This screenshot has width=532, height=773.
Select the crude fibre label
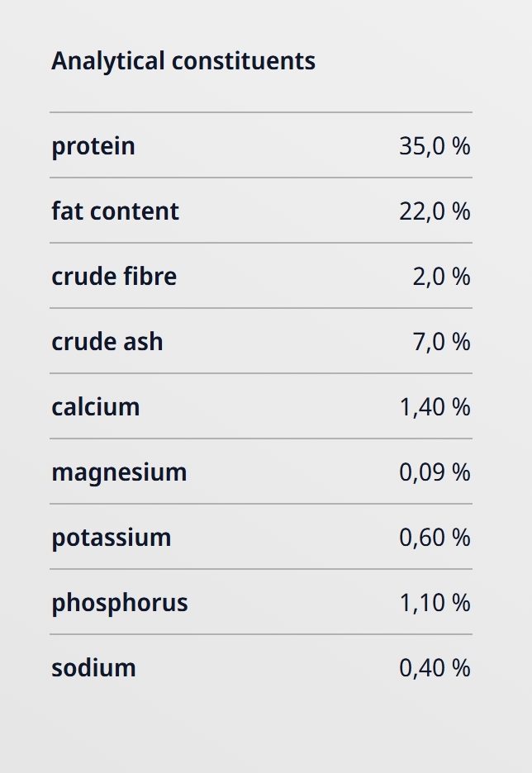114,277
